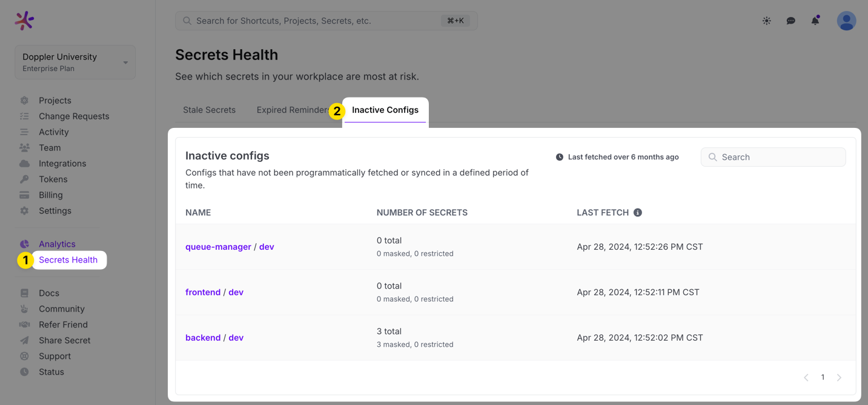Go to next page chevron
Screen dimensions: 868x405
(x=839, y=378)
